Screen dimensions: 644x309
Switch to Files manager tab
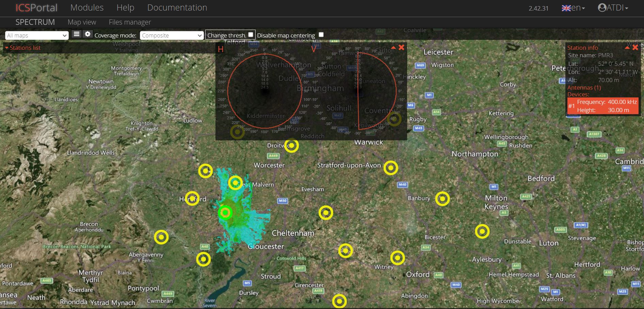click(x=130, y=22)
